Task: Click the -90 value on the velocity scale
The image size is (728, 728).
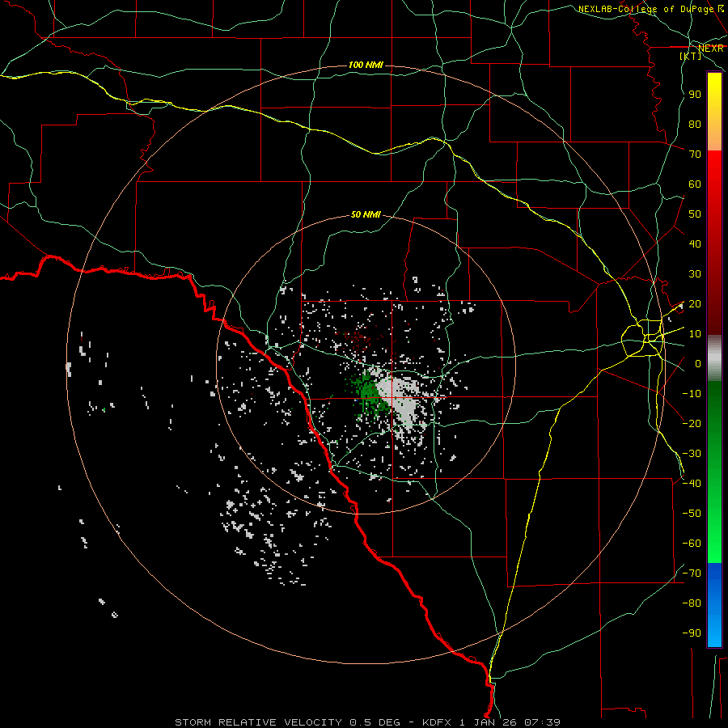Action: (692, 633)
